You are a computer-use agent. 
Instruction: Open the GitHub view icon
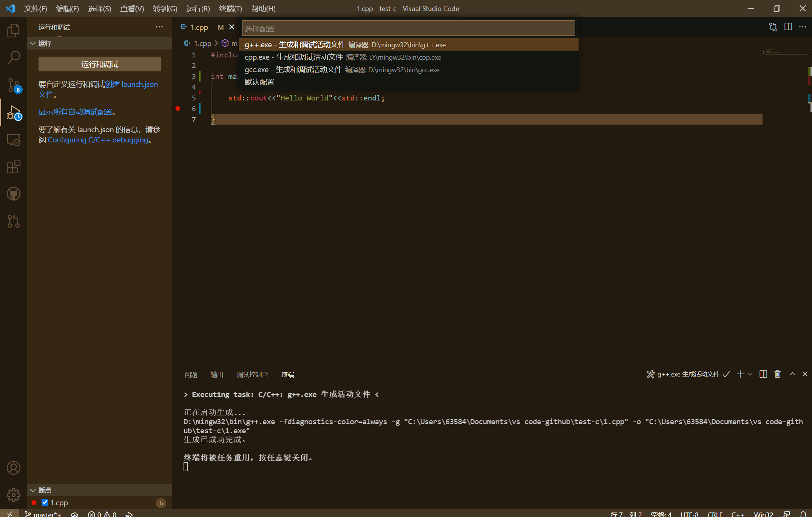14,194
